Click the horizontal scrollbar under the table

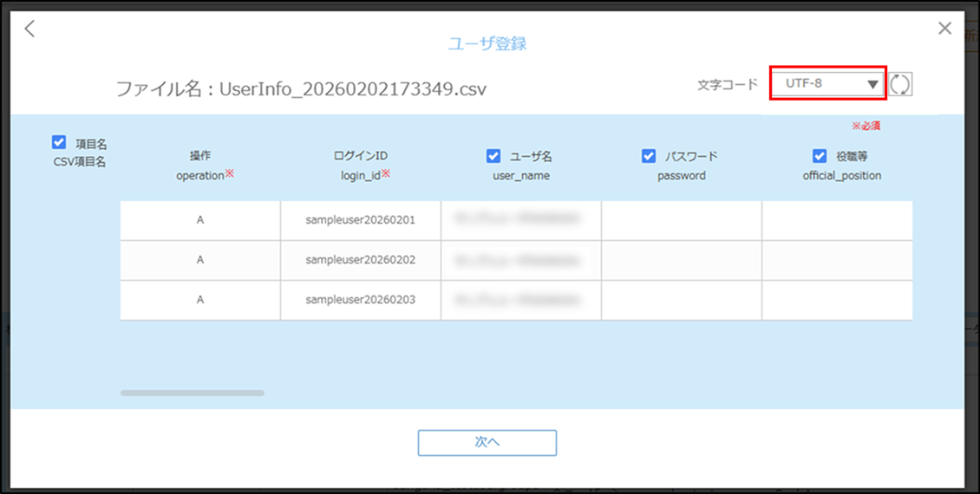coord(192,393)
